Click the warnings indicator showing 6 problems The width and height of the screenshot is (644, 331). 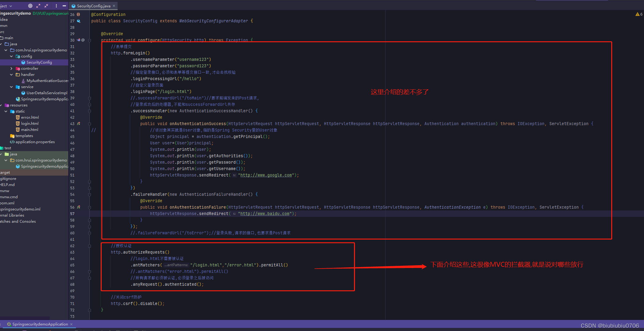click(639, 14)
